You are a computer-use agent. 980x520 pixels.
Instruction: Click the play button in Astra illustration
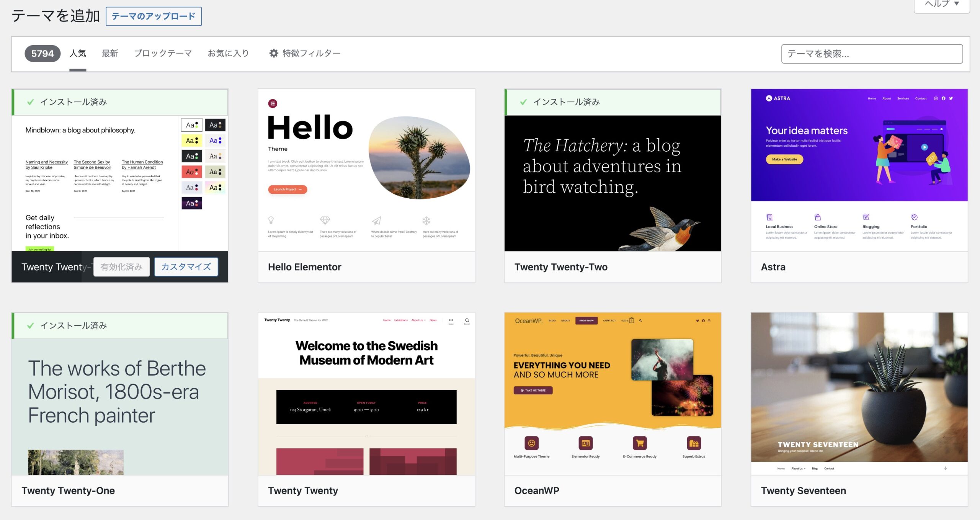click(924, 147)
